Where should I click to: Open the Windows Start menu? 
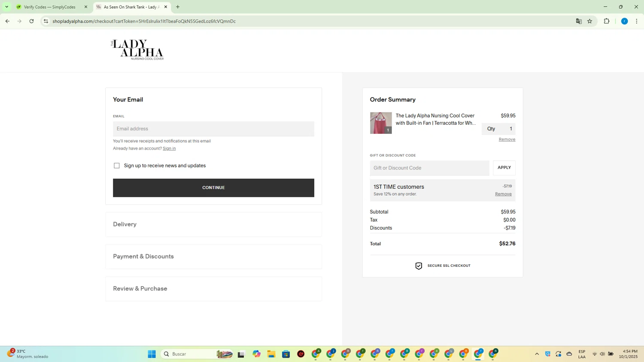[x=152, y=354]
